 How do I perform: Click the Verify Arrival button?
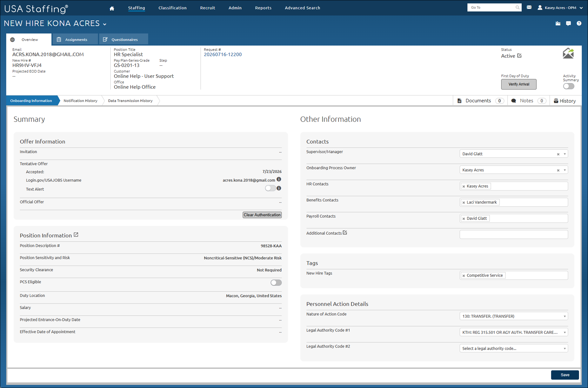click(x=519, y=84)
